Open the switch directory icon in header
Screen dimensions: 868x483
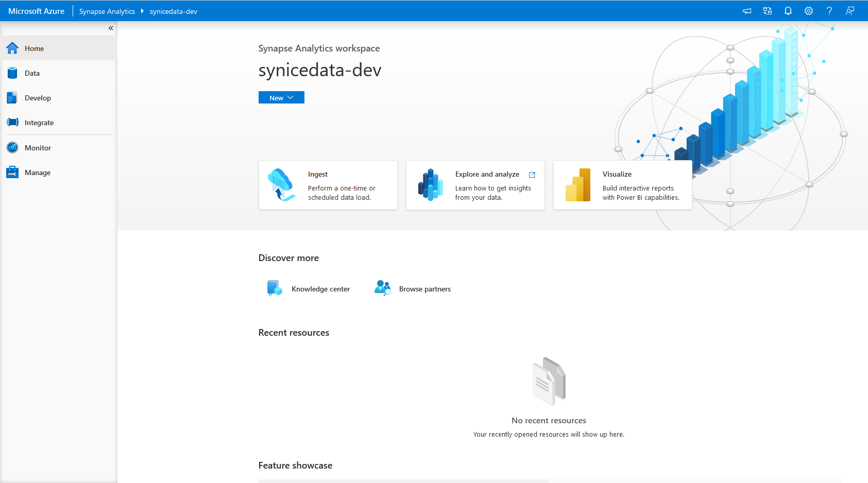768,11
